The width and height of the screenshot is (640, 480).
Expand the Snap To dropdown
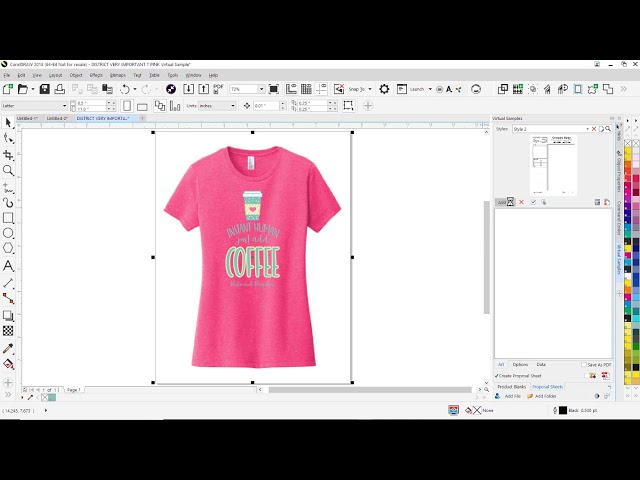pyautogui.click(x=370, y=89)
